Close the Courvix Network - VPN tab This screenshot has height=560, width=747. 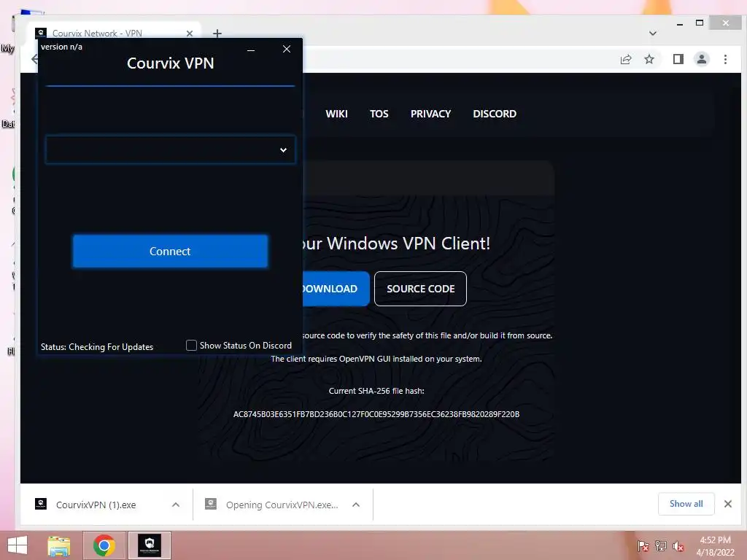click(x=190, y=34)
